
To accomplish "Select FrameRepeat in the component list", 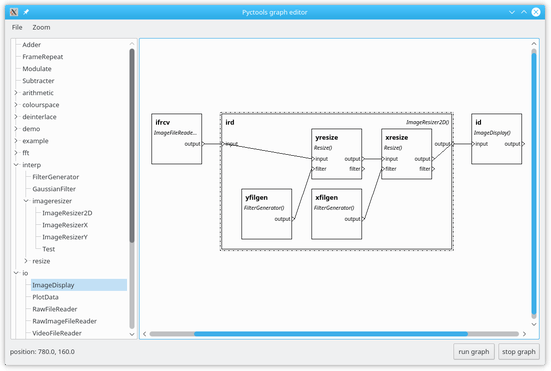I will coord(43,57).
